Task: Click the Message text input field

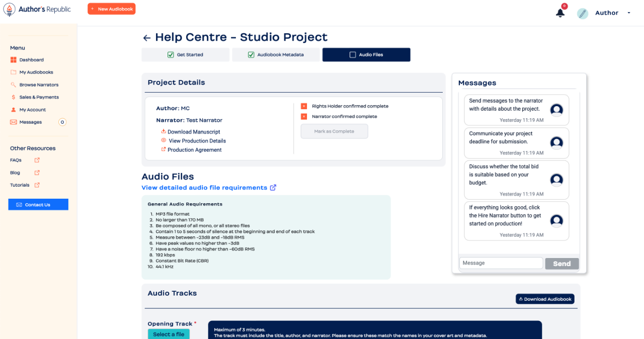Action: click(501, 263)
